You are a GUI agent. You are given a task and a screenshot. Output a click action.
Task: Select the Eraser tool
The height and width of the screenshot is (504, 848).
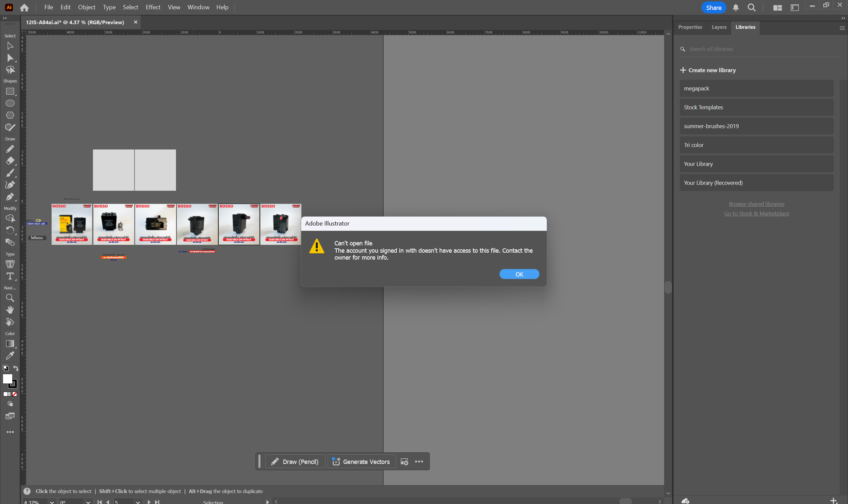10,161
